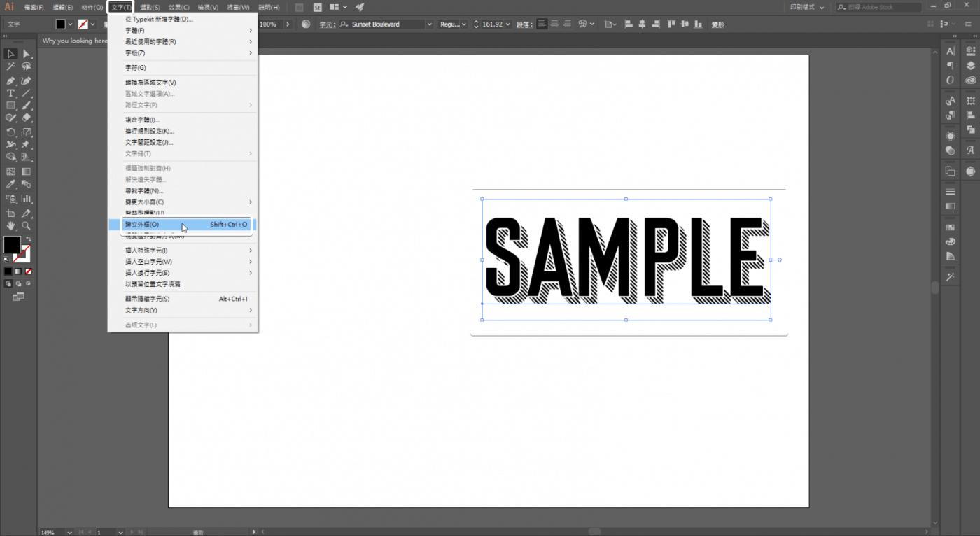980x536 pixels.
Task: Select the Scale tool
Action: 26,132
